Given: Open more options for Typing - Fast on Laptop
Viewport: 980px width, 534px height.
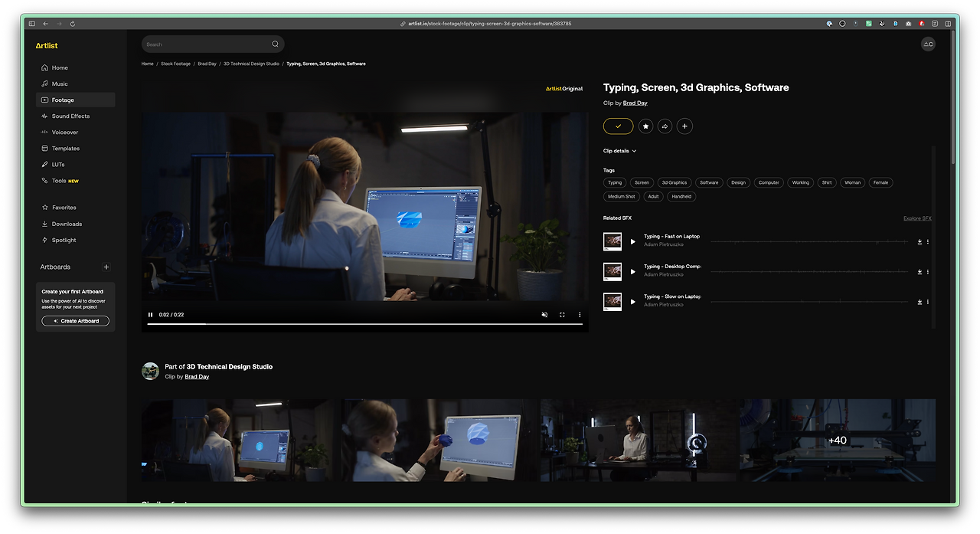Looking at the screenshot, I should click(928, 242).
